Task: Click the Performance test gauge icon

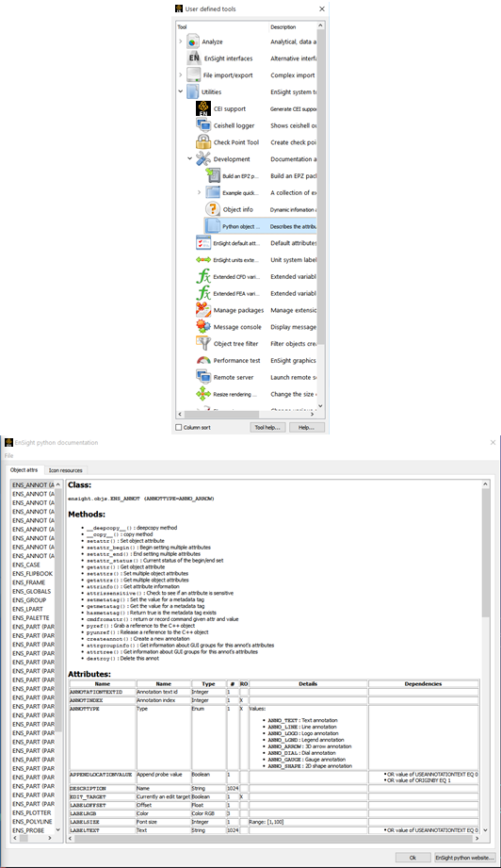Action: coord(203,360)
